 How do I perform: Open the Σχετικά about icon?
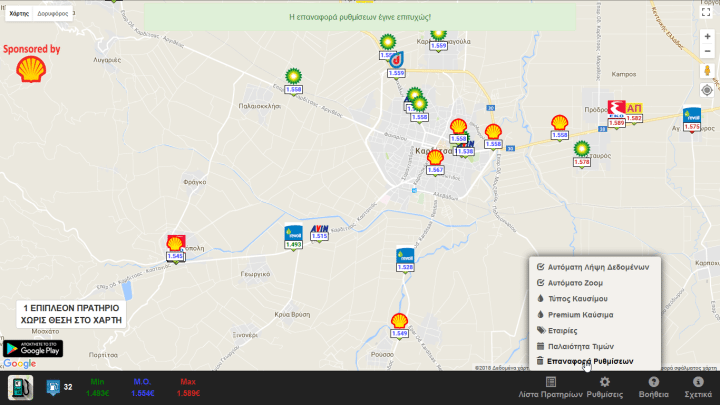click(698, 388)
